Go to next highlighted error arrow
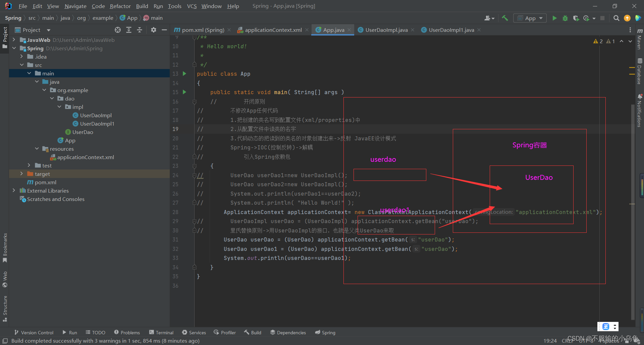644x345 pixels. tap(630, 41)
